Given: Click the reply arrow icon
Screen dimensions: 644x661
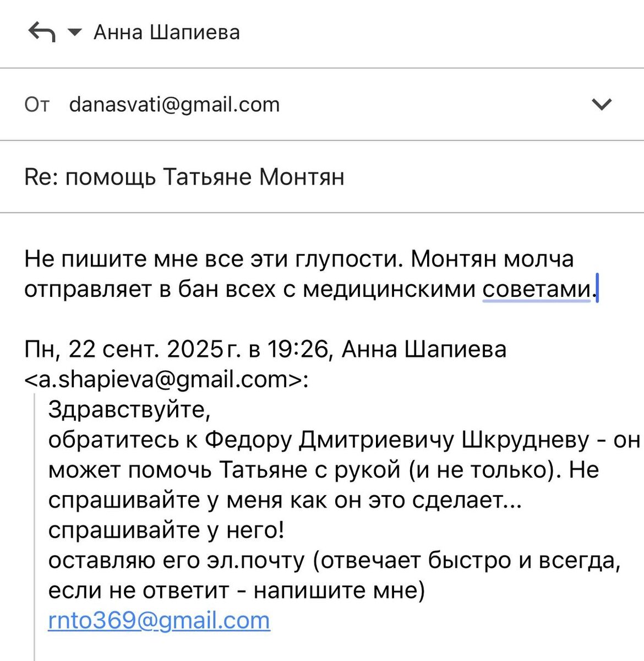Looking at the screenshot, I should [41, 32].
